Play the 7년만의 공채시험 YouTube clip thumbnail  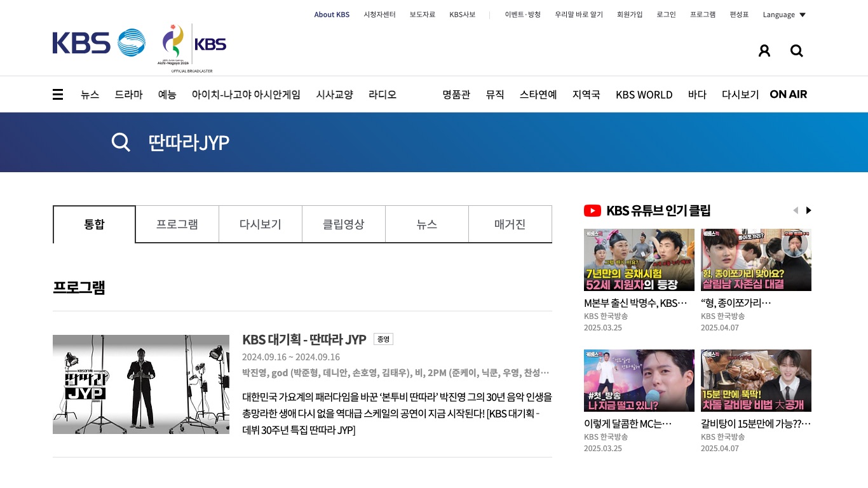(639, 260)
